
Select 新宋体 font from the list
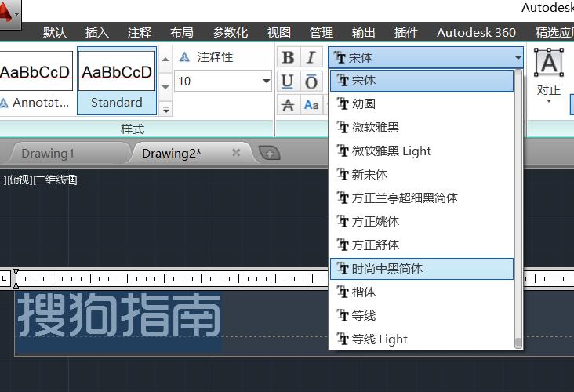(x=422, y=174)
